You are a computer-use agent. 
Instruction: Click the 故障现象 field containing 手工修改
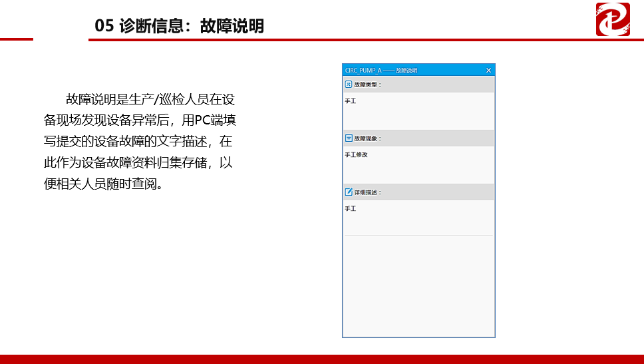point(418,164)
